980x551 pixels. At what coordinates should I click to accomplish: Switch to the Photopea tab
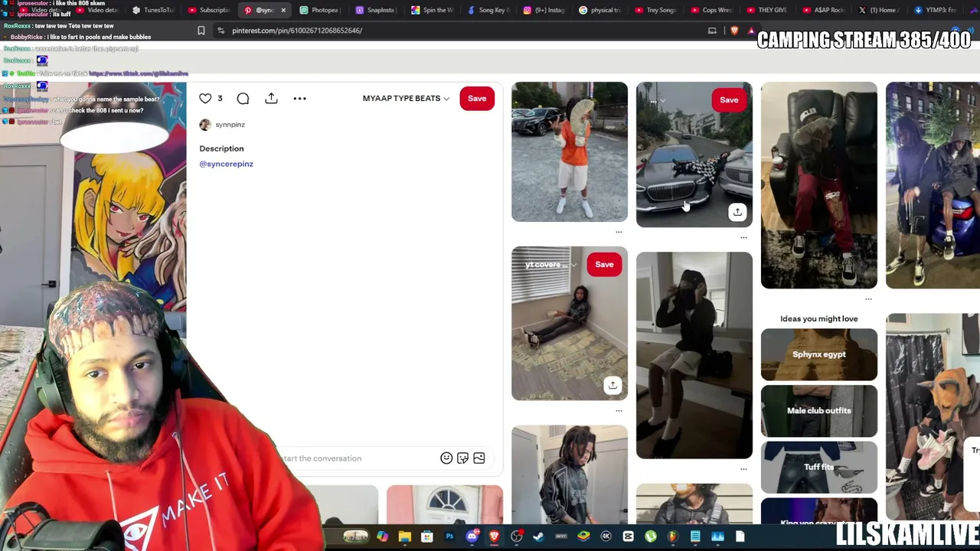320,10
